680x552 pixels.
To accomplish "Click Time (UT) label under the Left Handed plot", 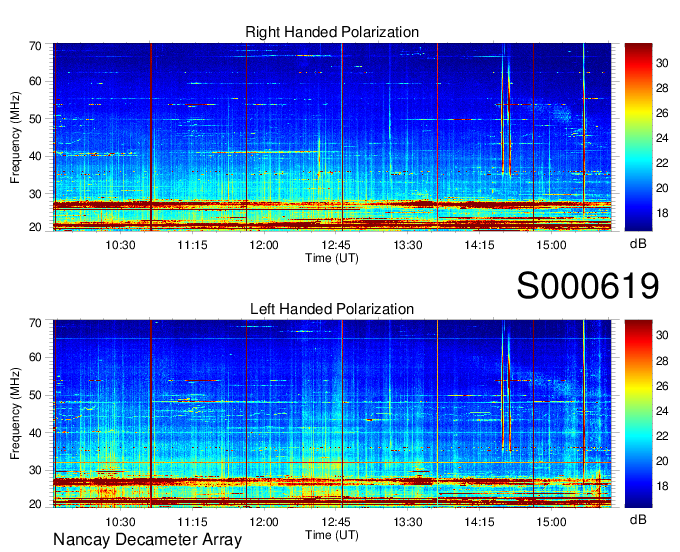I will click(x=332, y=535).
